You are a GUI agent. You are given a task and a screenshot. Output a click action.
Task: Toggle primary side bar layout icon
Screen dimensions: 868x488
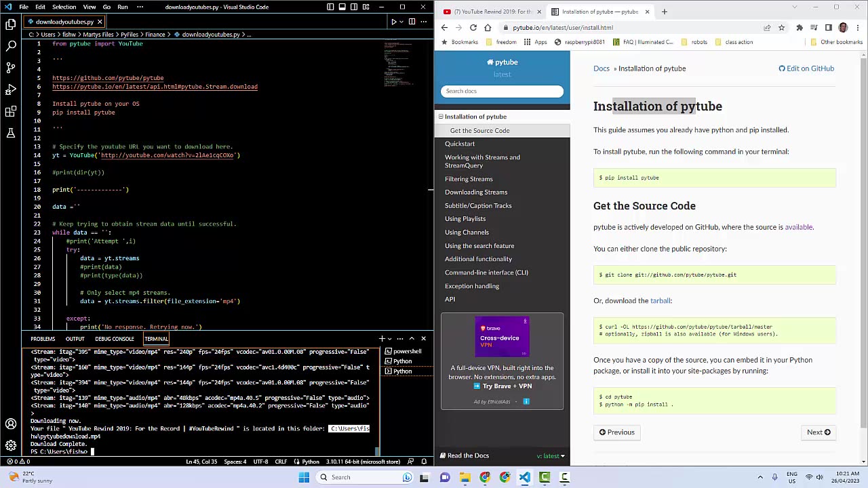[330, 7]
